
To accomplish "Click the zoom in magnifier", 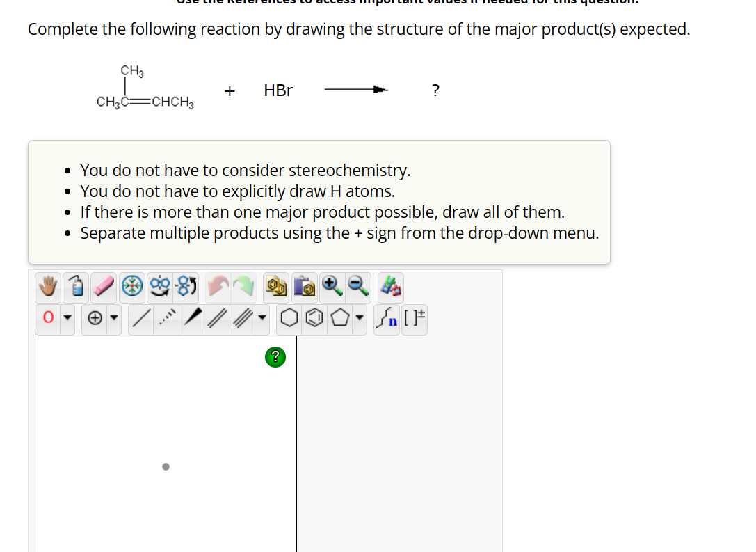I will point(332,287).
